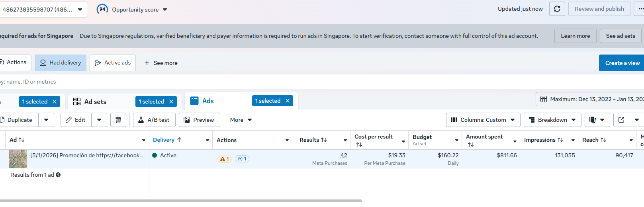Click the horizontal scrollbar at the bottom
This screenshot has height=207, width=644.
click(x=179, y=201)
